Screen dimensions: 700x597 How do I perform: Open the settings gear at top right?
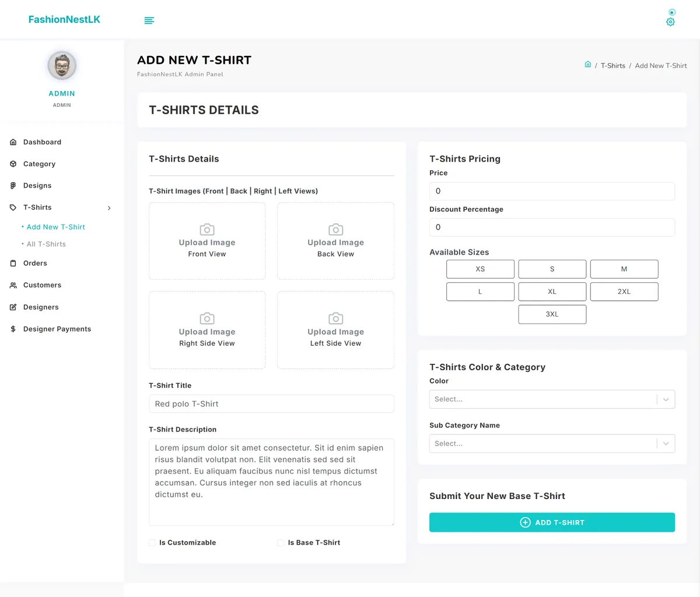click(x=670, y=22)
